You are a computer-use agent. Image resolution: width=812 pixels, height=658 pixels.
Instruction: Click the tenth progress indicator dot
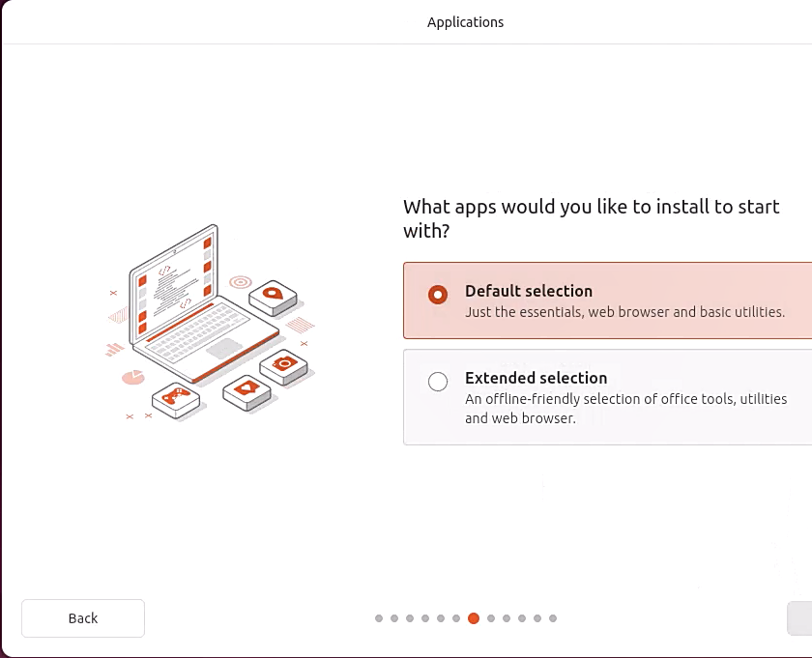point(521,617)
